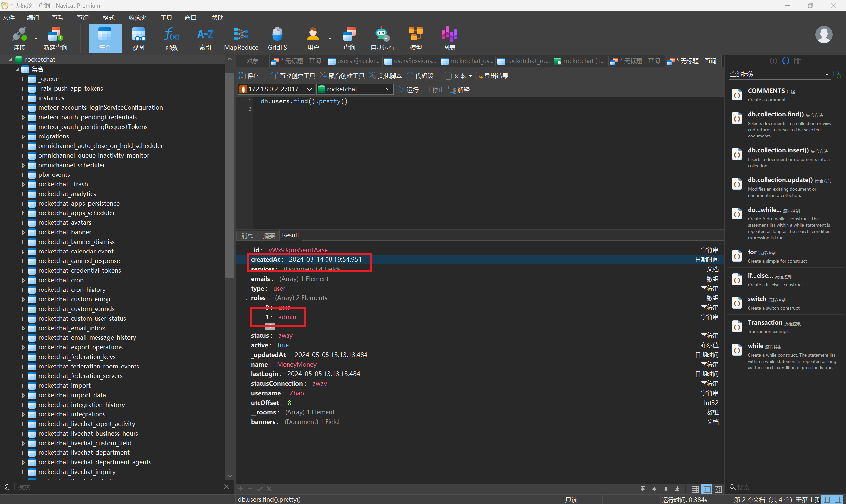Click the 自动运行 (Automation) robot icon

click(x=382, y=38)
